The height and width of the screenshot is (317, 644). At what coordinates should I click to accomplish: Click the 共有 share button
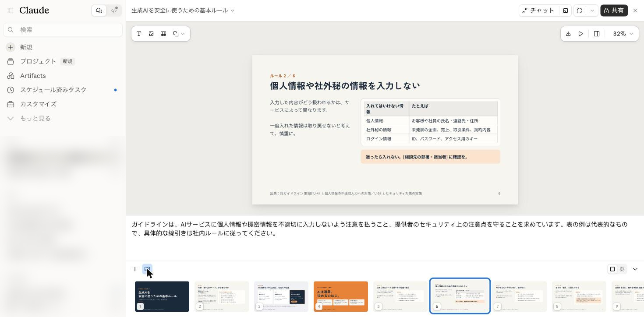(614, 10)
